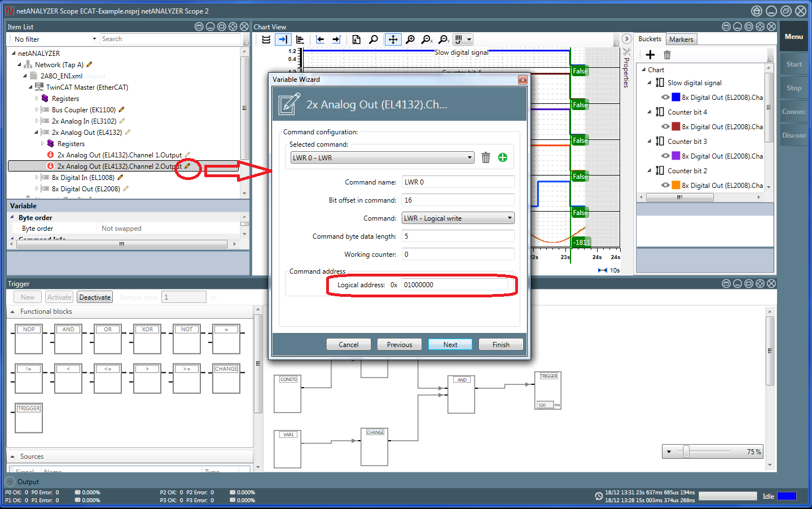
Task: Click the trash icon beside the selected command
Action: click(x=486, y=157)
